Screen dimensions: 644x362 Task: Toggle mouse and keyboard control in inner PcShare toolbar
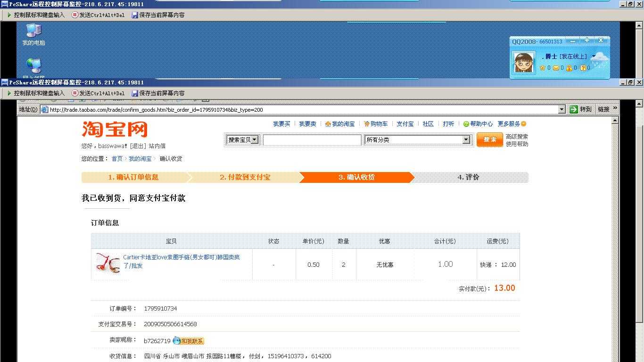coord(36,93)
